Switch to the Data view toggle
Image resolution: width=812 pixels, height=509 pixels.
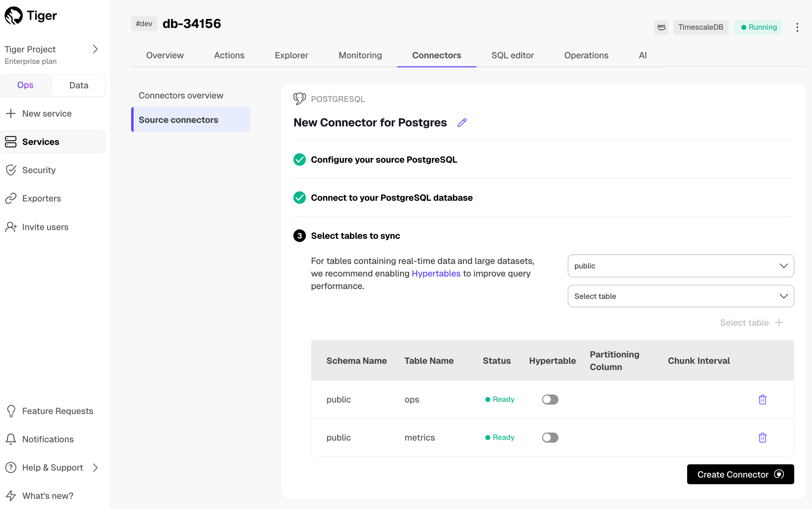(79, 85)
